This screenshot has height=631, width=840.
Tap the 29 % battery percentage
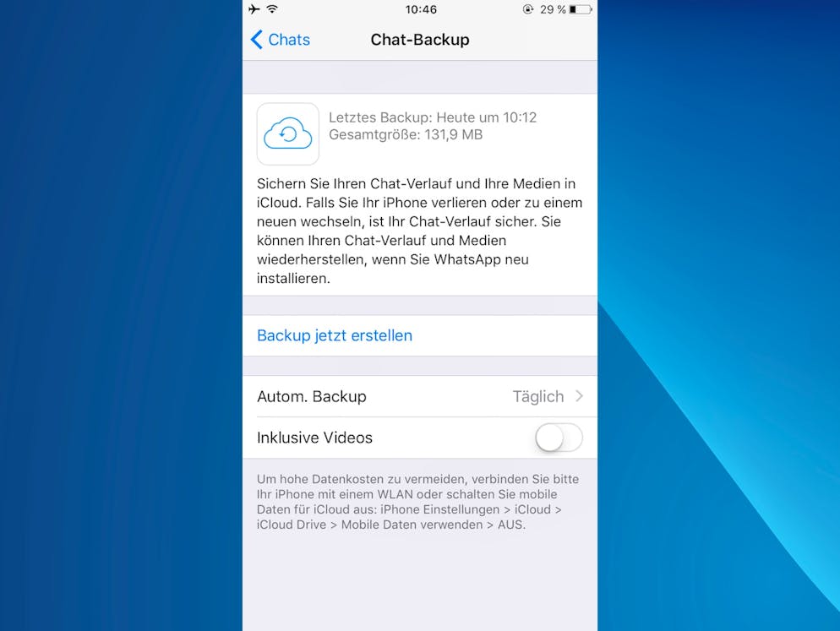click(x=553, y=9)
